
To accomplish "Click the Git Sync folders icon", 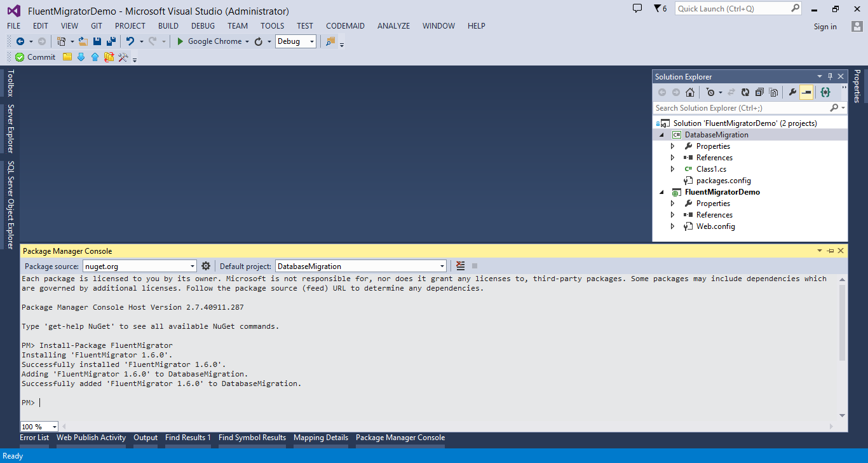I will [x=109, y=57].
